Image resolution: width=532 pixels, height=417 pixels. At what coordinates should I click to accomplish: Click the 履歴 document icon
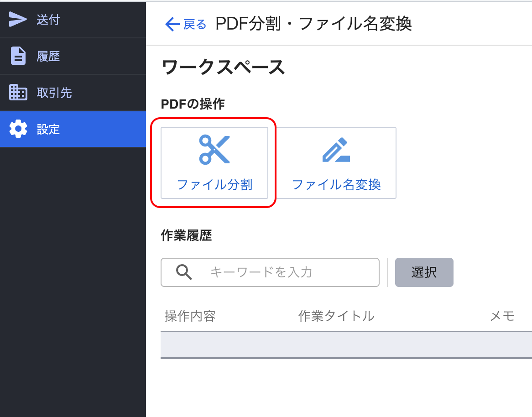point(18,56)
